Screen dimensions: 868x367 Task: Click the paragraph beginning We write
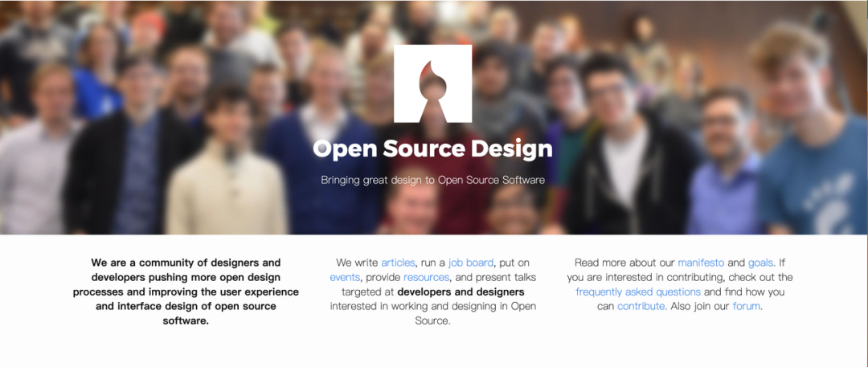(x=433, y=292)
